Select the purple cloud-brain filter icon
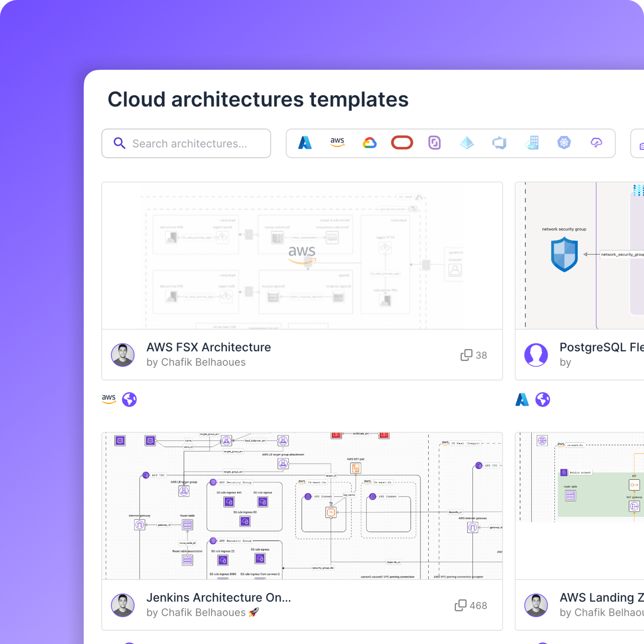 [596, 143]
